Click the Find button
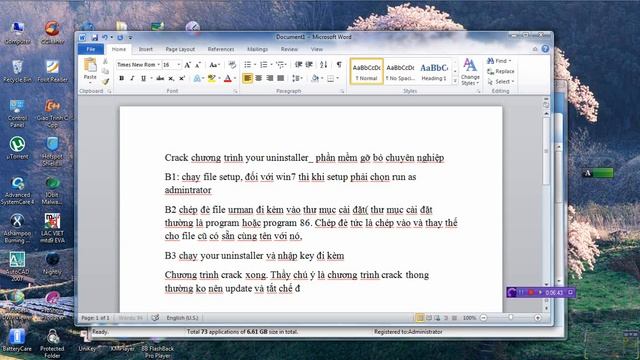 (x=499, y=61)
